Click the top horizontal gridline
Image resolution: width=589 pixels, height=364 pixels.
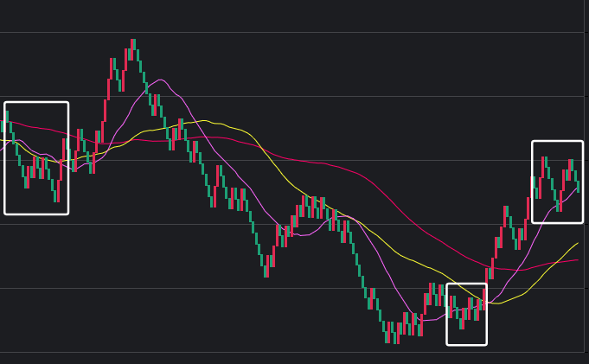pyautogui.click(x=294, y=32)
